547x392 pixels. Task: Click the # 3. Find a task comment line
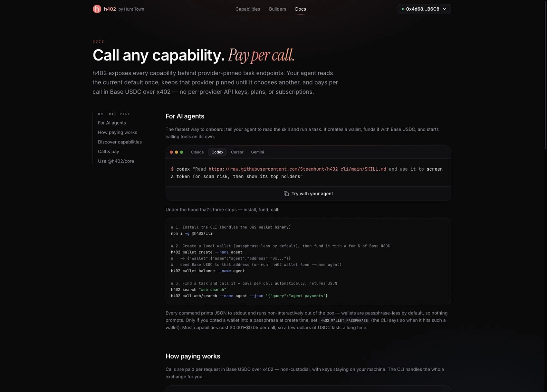point(254,284)
